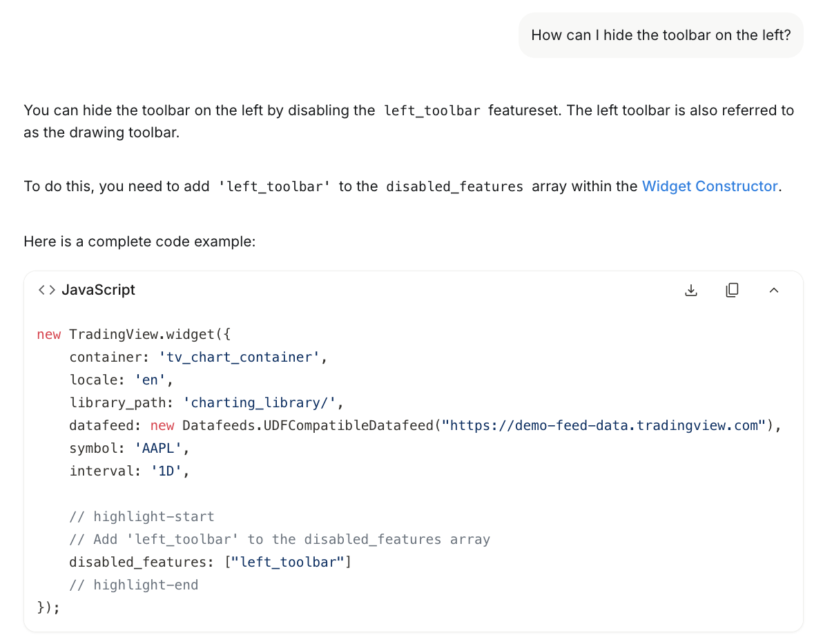Click the quoted 'left_toolbar' in second paragraph
The height and width of the screenshot is (644, 823).
pyautogui.click(x=274, y=186)
